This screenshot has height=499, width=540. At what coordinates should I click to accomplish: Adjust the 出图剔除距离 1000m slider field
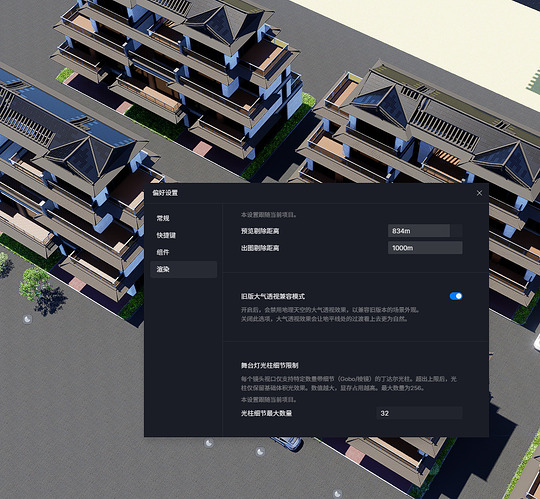425,248
